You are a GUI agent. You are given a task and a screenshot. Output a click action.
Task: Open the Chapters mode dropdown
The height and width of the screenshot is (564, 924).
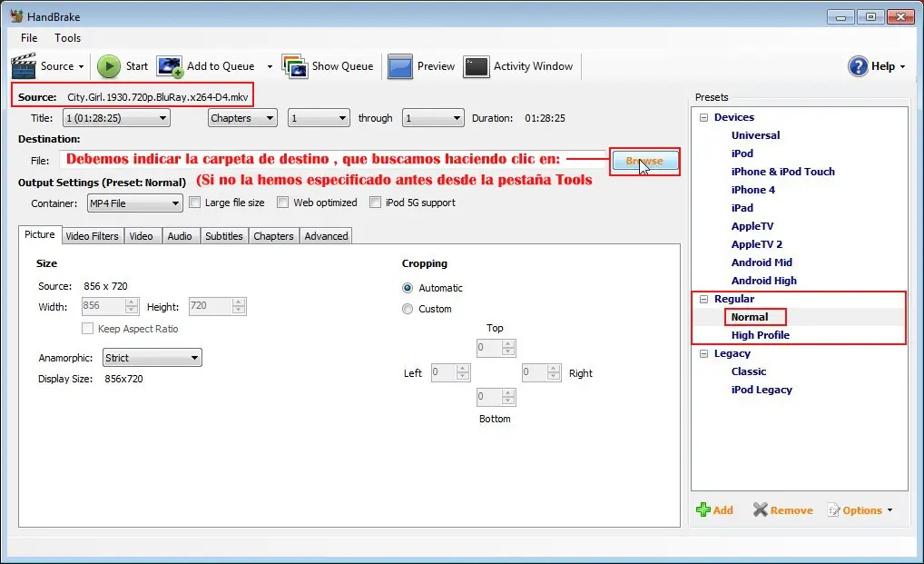tap(242, 118)
